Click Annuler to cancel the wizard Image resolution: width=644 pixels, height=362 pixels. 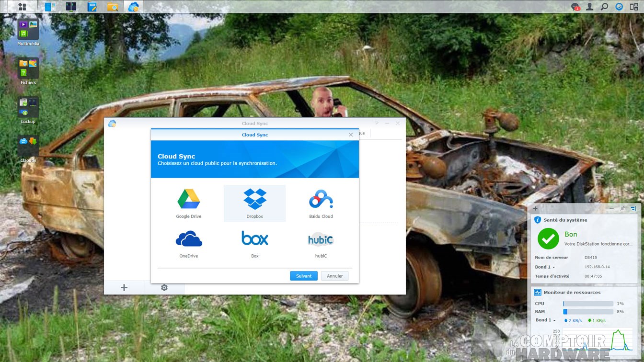pyautogui.click(x=335, y=276)
